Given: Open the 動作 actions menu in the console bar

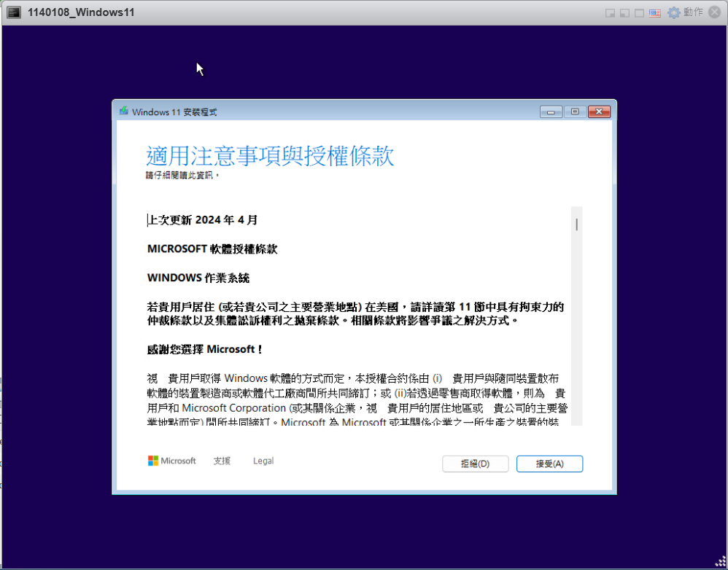Looking at the screenshot, I should (685, 12).
